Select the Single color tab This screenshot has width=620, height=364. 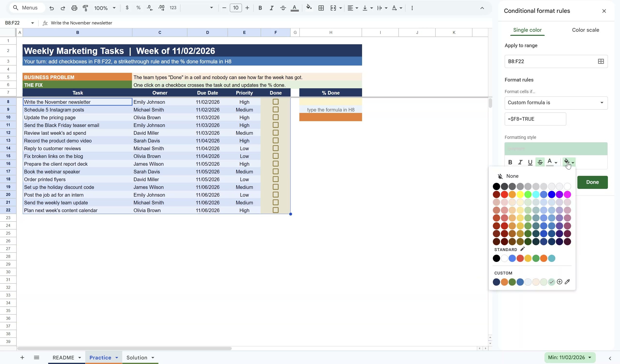[x=527, y=30]
